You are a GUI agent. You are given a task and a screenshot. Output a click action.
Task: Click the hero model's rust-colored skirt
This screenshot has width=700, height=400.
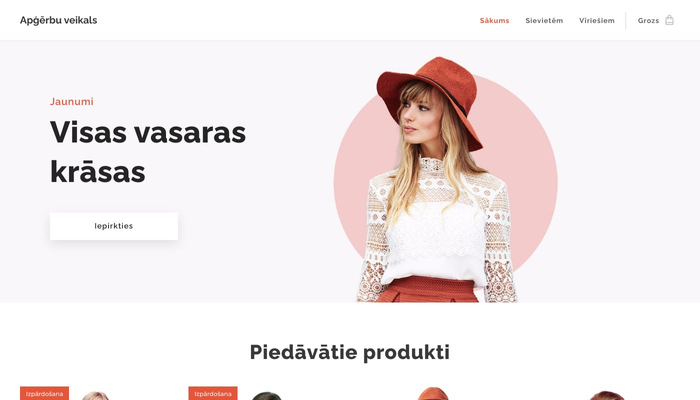coord(426,289)
